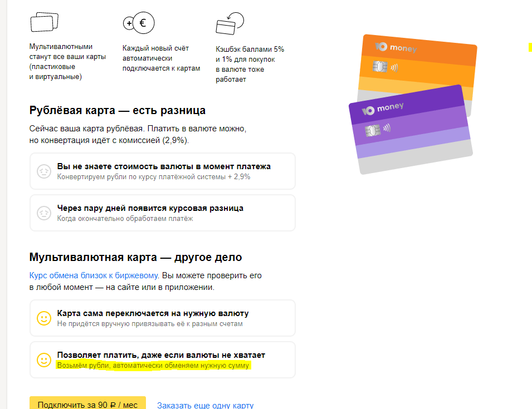Click the smiley beside 'Позволяет платить'
Image resolution: width=532 pixels, height=409 pixels.
[x=44, y=360]
